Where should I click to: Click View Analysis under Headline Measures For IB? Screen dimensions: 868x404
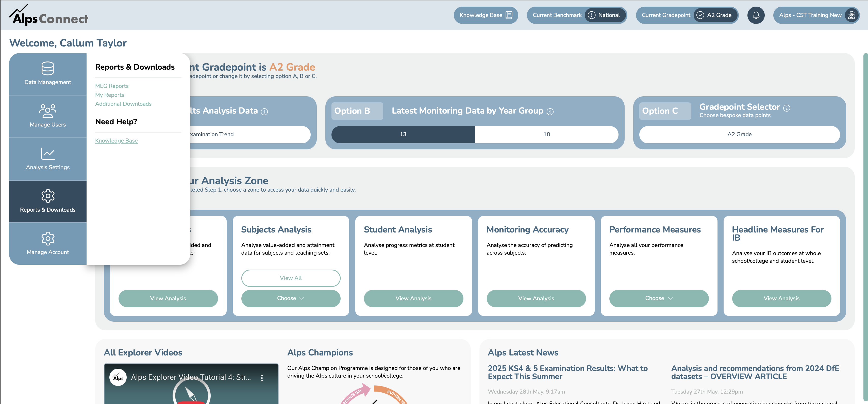click(x=781, y=298)
